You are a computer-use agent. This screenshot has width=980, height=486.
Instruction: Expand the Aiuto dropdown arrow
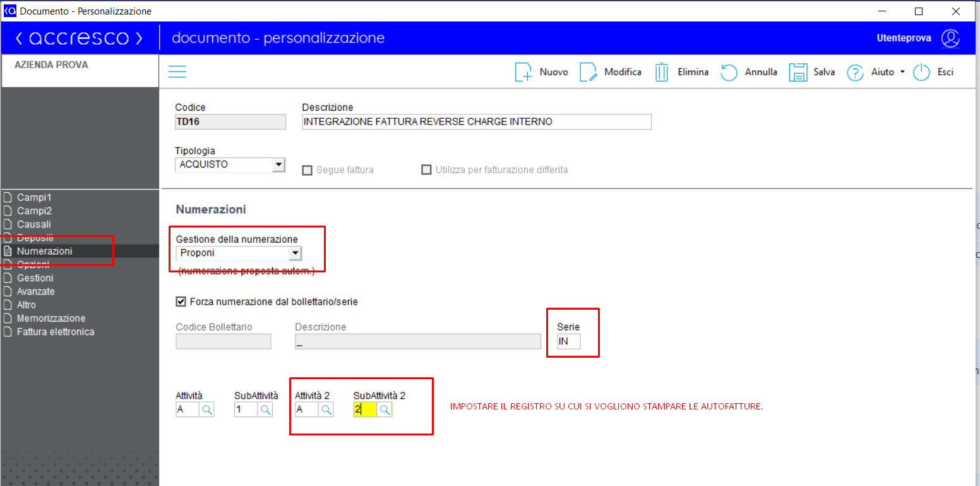pyautogui.click(x=902, y=72)
